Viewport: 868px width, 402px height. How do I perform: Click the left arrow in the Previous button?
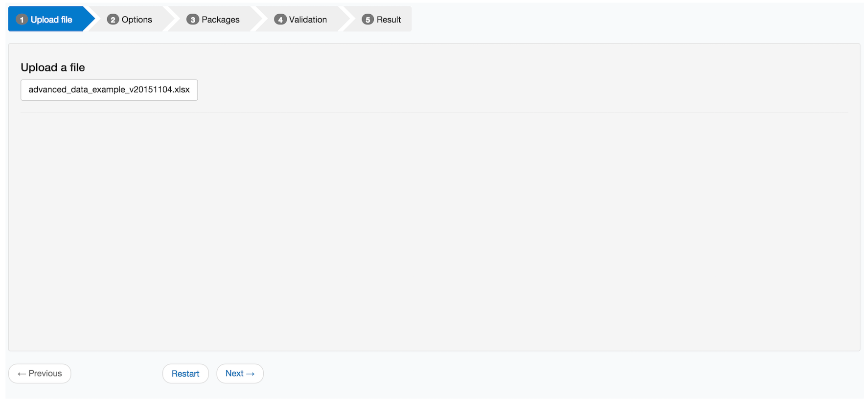[22, 374]
